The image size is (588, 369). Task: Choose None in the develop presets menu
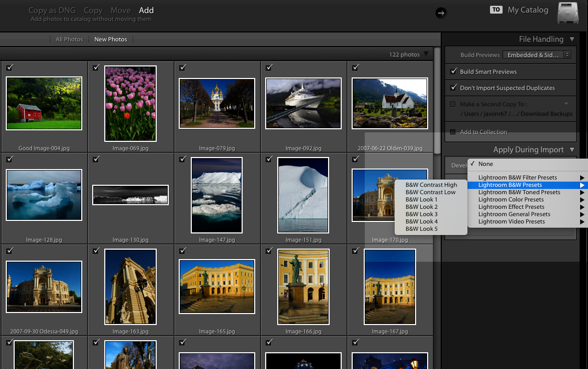(528, 164)
